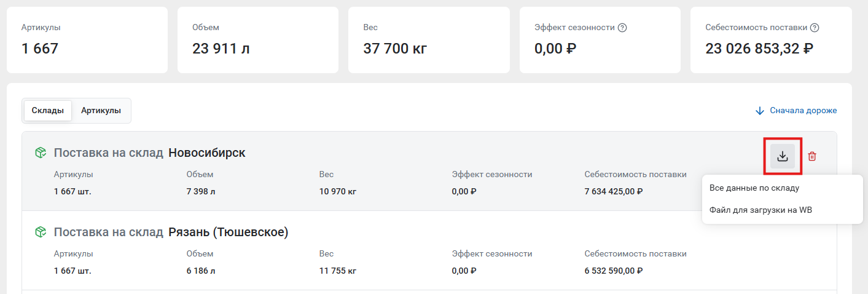Click the down-arrow sort icon

(x=759, y=111)
